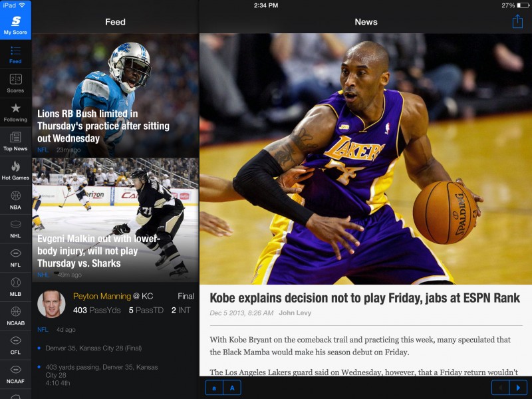532x399 pixels.
Task: Tap the 2:34 PM clock
Action: 266,5
